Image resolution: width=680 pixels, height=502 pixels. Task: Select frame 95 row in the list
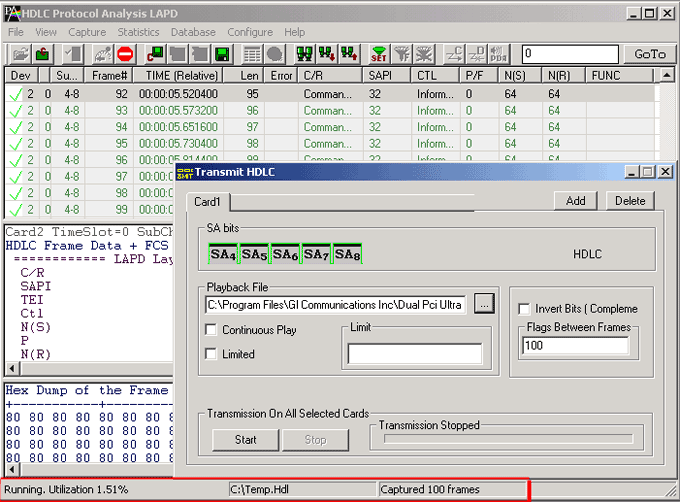332,143
